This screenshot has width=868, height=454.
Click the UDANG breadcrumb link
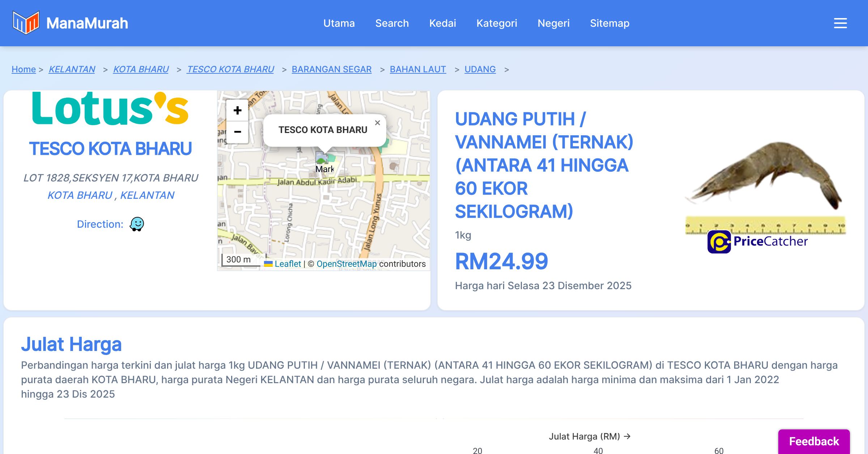point(480,69)
